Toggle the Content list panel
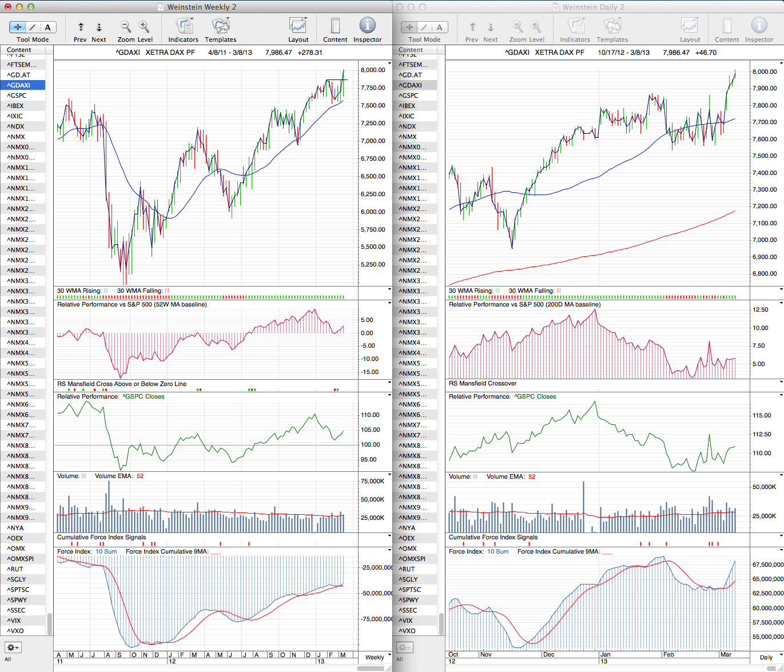This screenshot has height=672, width=784. [x=335, y=26]
